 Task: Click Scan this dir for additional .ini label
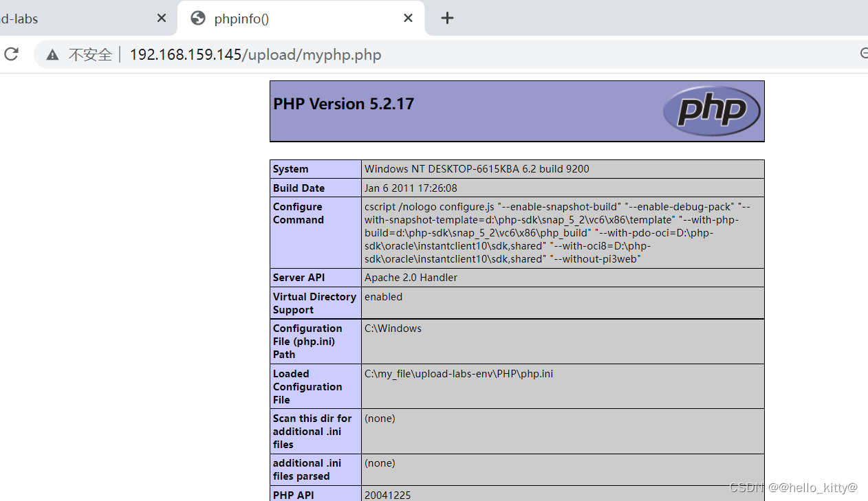pyautogui.click(x=312, y=432)
